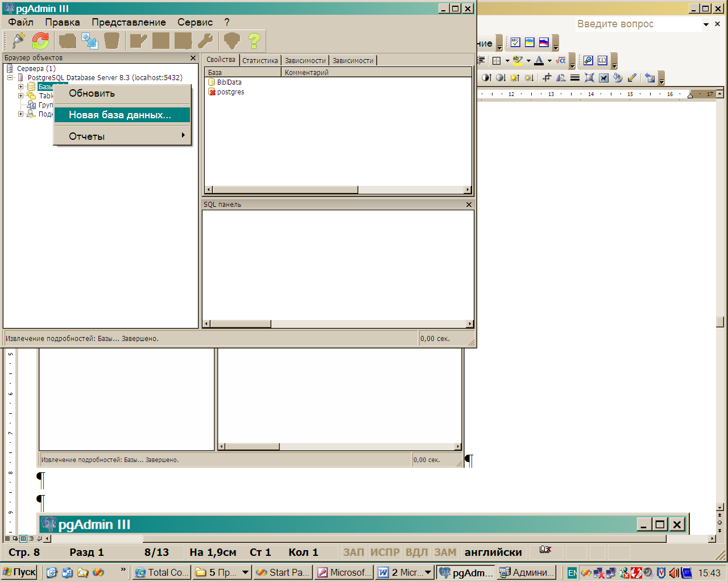The height and width of the screenshot is (582, 728).
Task: Click the Введите вопрос help input field
Action: (637, 24)
